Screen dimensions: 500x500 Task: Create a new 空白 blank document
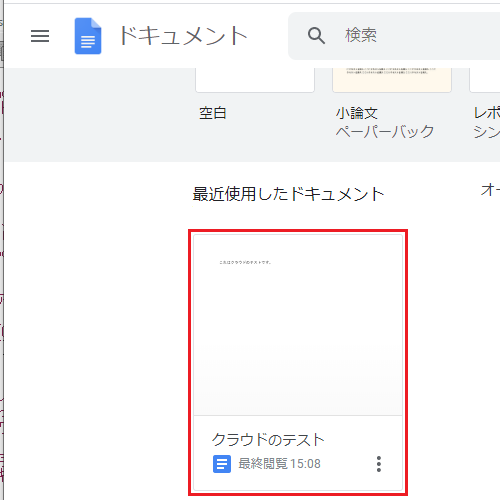click(x=255, y=80)
